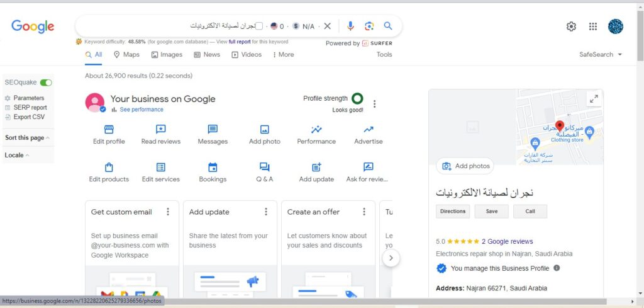Click Add photos button on map

coord(465,166)
